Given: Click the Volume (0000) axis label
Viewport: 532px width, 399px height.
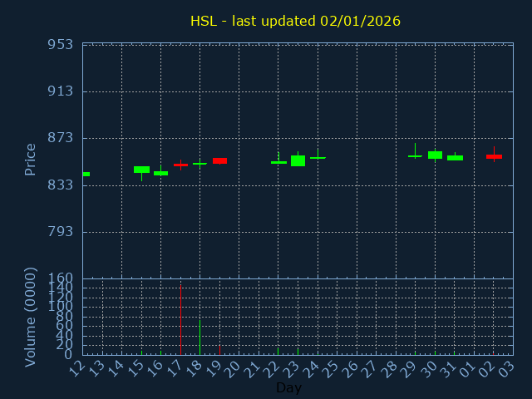Looking at the screenshot, I should (31, 317).
